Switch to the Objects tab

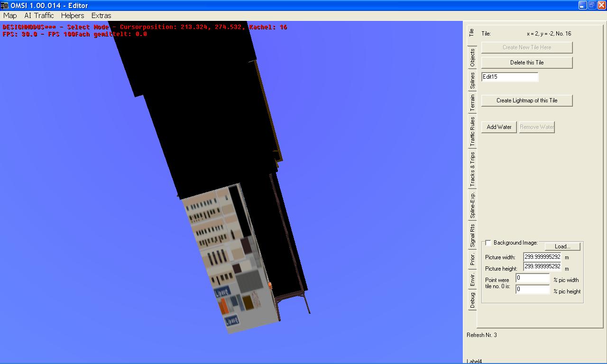point(472,58)
